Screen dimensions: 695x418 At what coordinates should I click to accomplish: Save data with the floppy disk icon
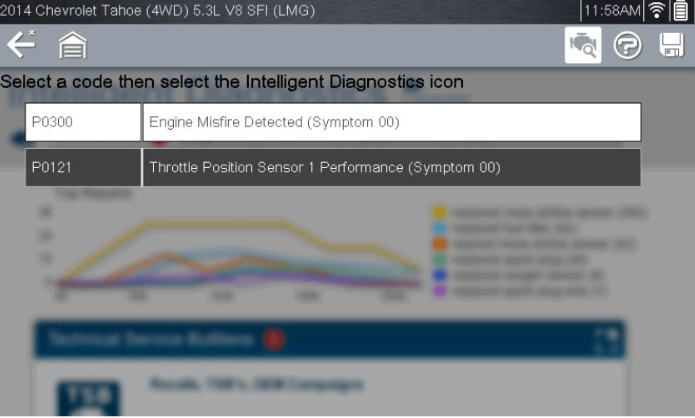[671, 45]
